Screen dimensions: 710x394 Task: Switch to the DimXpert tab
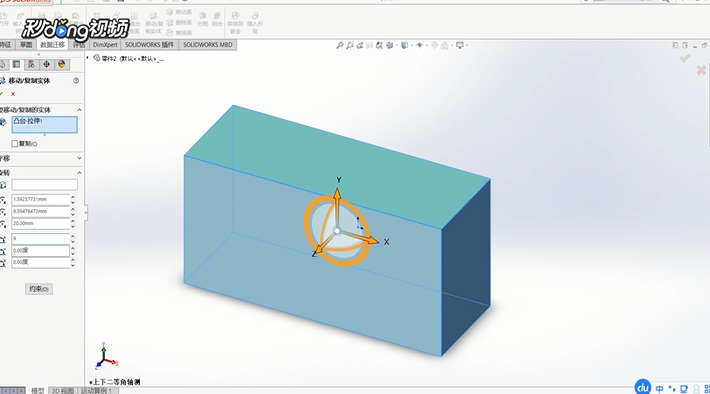[105, 45]
